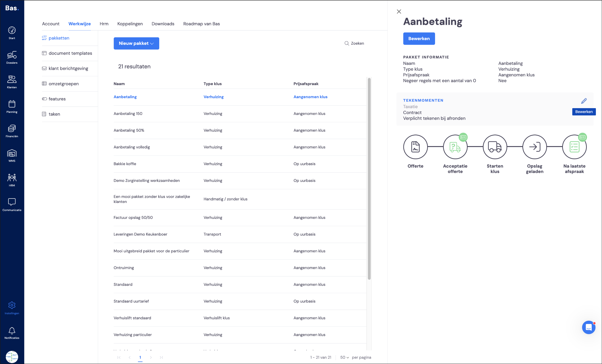602x364 pixels.
Task: Go to previous page arrow in pagination
Action: point(129,357)
